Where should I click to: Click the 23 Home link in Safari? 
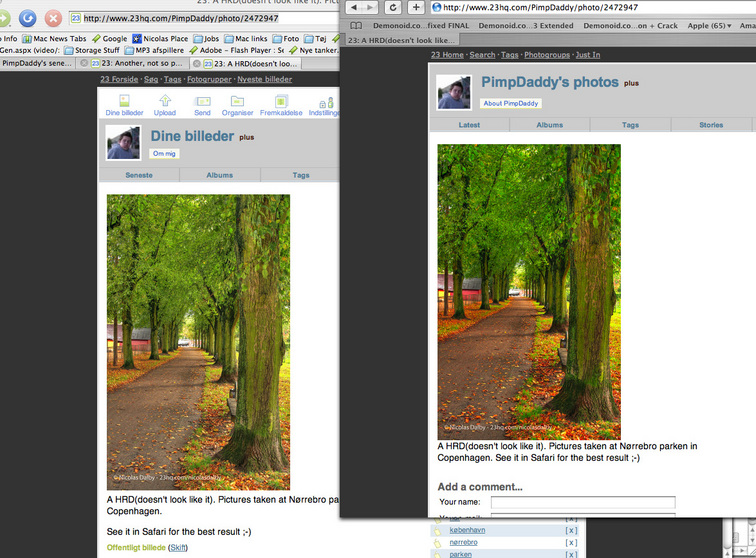447,55
